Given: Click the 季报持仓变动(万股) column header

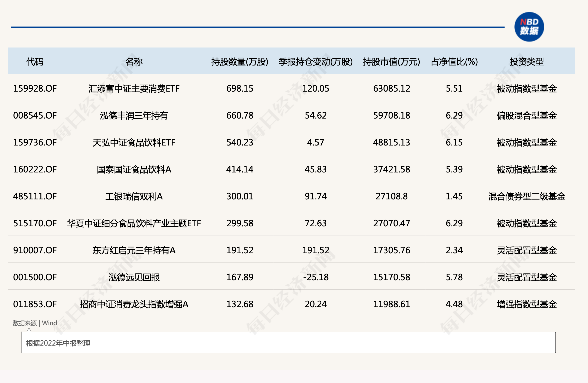Looking at the screenshot, I should point(315,62).
